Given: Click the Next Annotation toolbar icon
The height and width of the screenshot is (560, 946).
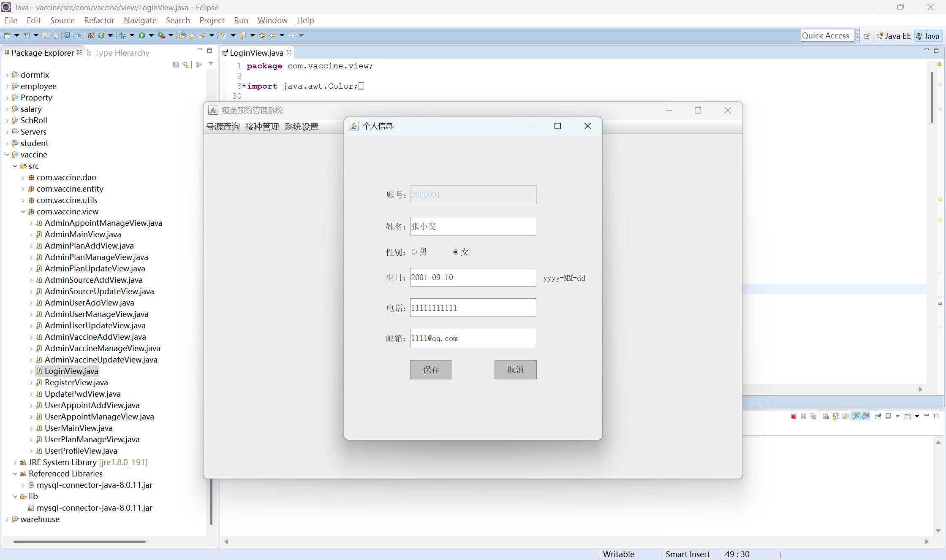Looking at the screenshot, I should (223, 35).
